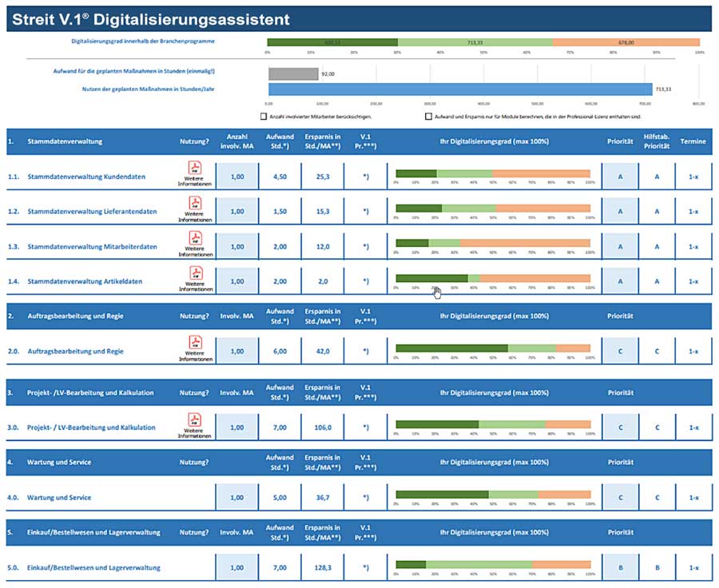Click the 'Hilfstab. Priorität' column header

[x=657, y=141]
